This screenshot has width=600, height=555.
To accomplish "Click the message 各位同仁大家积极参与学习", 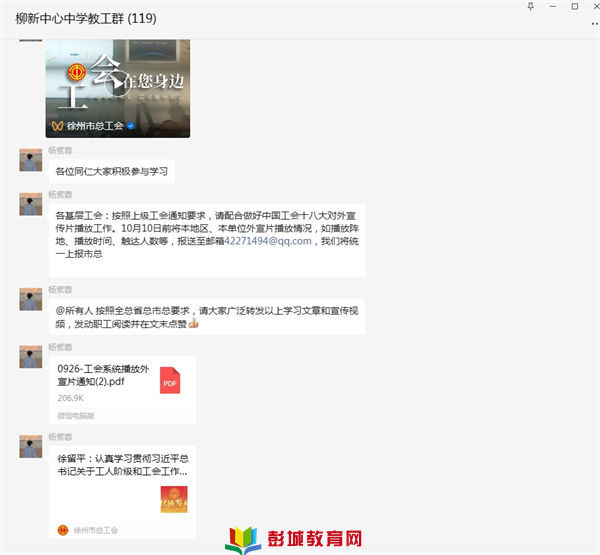I will tap(112, 171).
